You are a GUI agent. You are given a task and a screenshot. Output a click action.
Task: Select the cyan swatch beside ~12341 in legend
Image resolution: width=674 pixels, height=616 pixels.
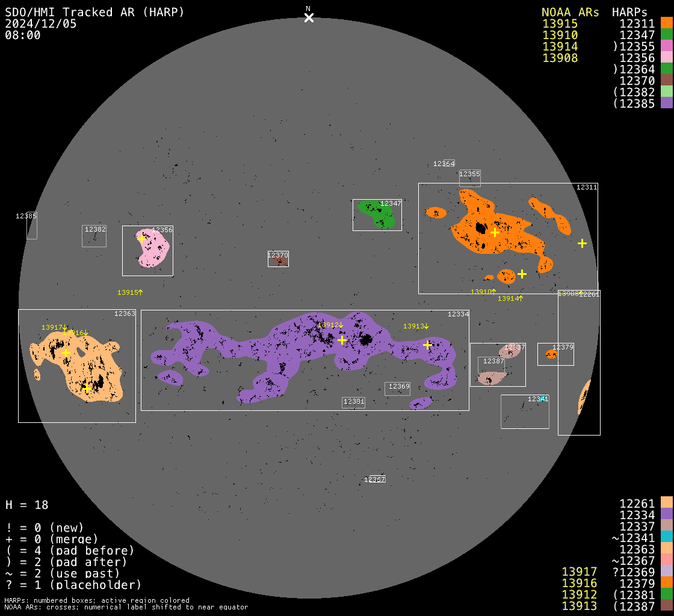point(666,538)
